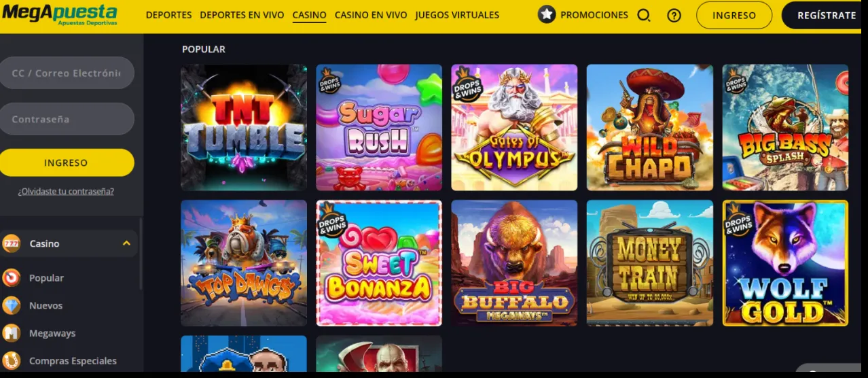The width and height of the screenshot is (868, 378).
Task: Open Juegos Virtuales menu item
Action: tap(457, 15)
